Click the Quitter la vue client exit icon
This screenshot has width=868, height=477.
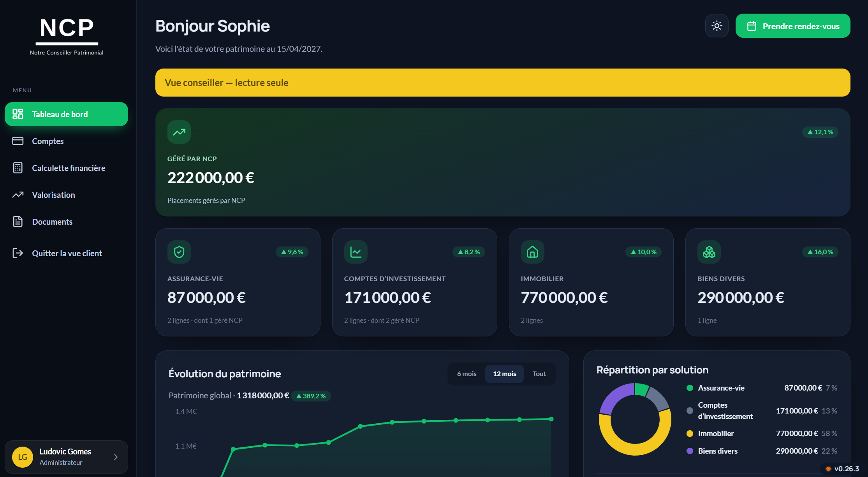tap(18, 253)
